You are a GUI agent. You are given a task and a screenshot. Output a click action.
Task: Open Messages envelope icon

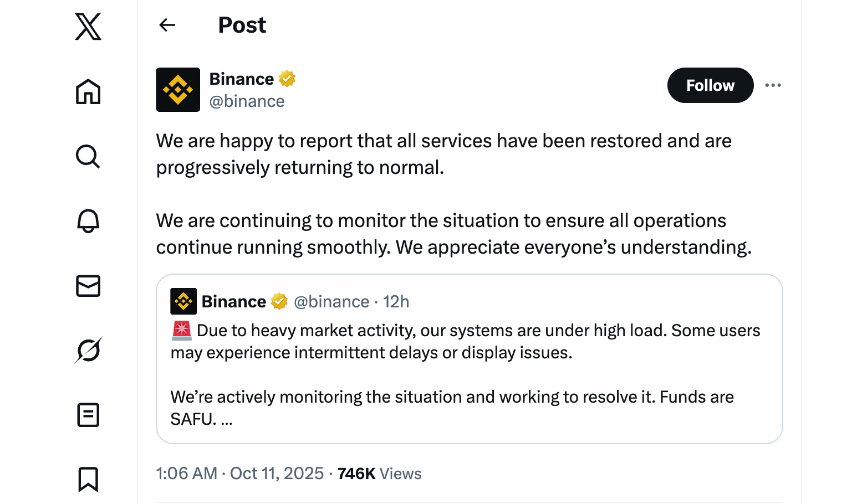88,286
